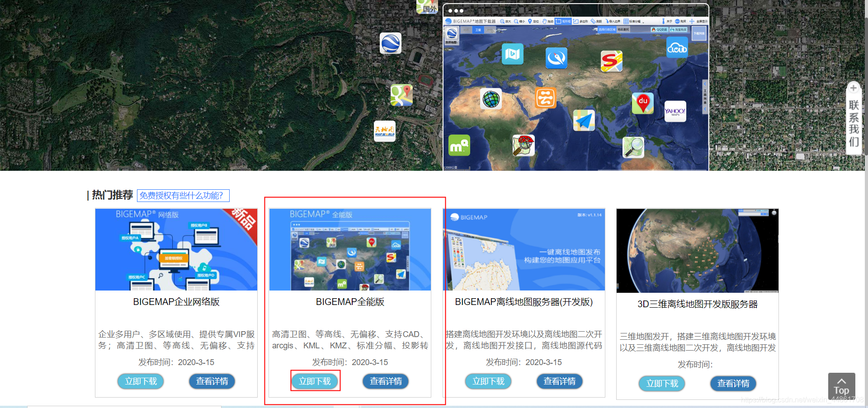Switch to the 卫星 satellite tab
Viewport: 868px width, 408px height.
point(478,30)
